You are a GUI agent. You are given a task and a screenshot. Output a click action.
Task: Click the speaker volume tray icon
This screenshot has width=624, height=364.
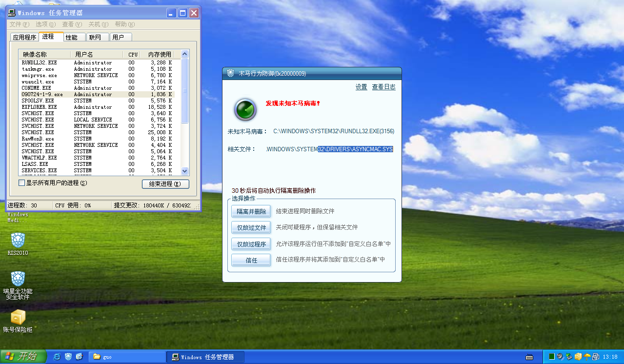560,357
